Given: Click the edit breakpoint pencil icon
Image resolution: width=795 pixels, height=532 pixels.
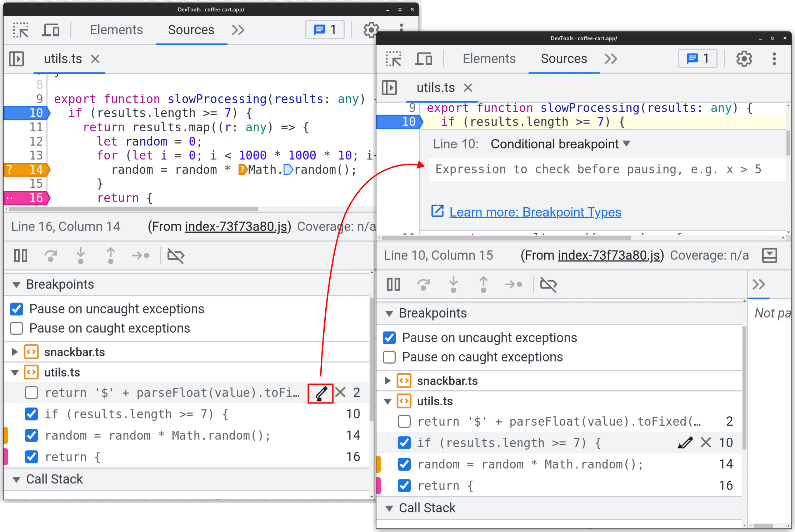Looking at the screenshot, I should (x=320, y=392).
